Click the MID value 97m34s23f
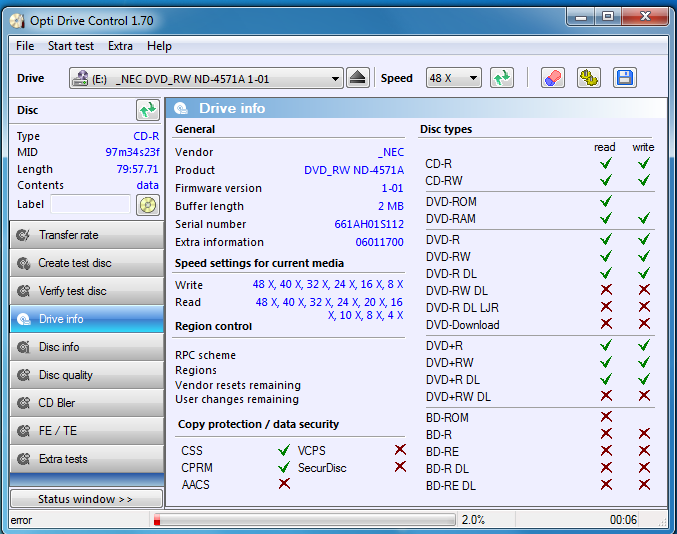Viewport: 677px width, 534px height. point(132,152)
